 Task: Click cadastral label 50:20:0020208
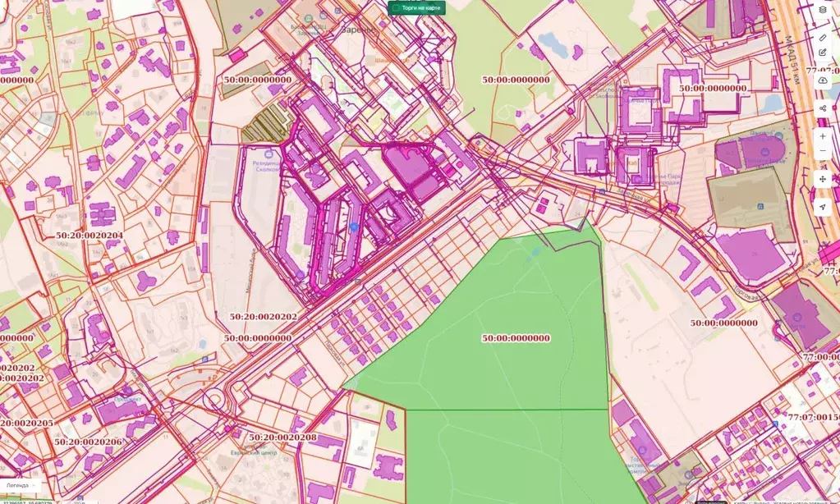(x=282, y=438)
